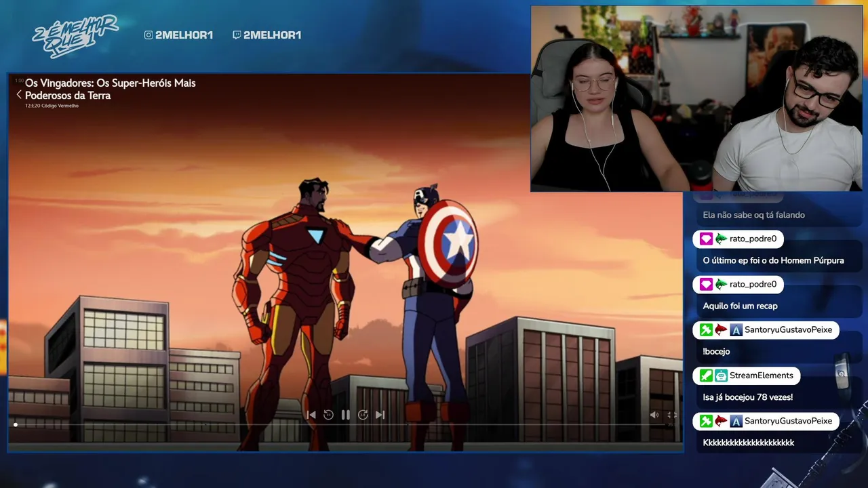Click episode label T2:E20 Código Vermelho
Image resolution: width=868 pixels, height=488 pixels.
[x=52, y=106]
